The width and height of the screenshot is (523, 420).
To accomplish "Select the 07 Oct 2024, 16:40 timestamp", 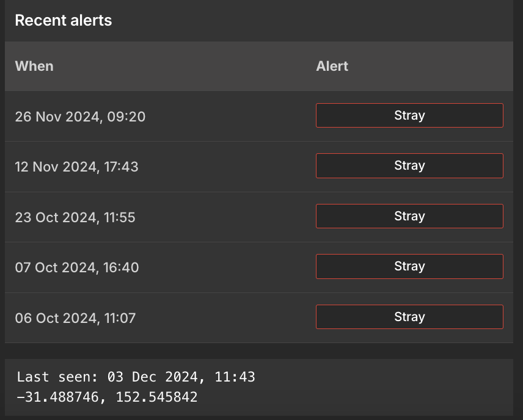I will point(77,267).
